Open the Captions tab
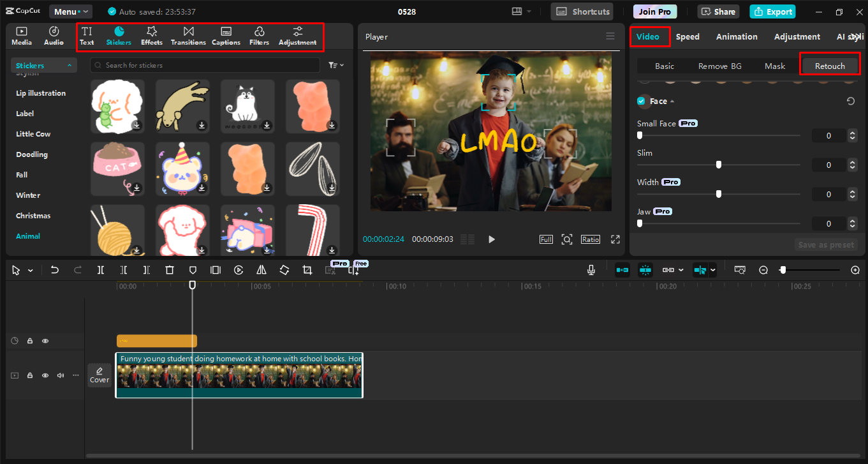 226,36
